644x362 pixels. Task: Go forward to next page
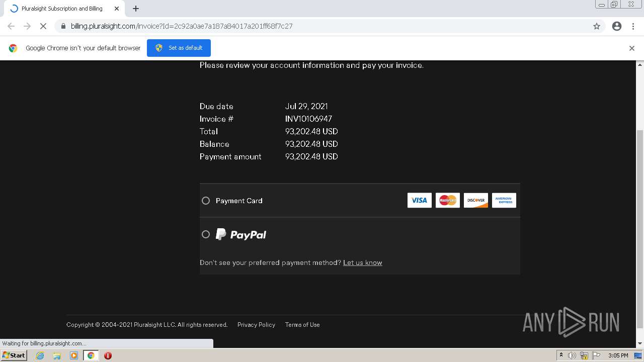point(27,26)
